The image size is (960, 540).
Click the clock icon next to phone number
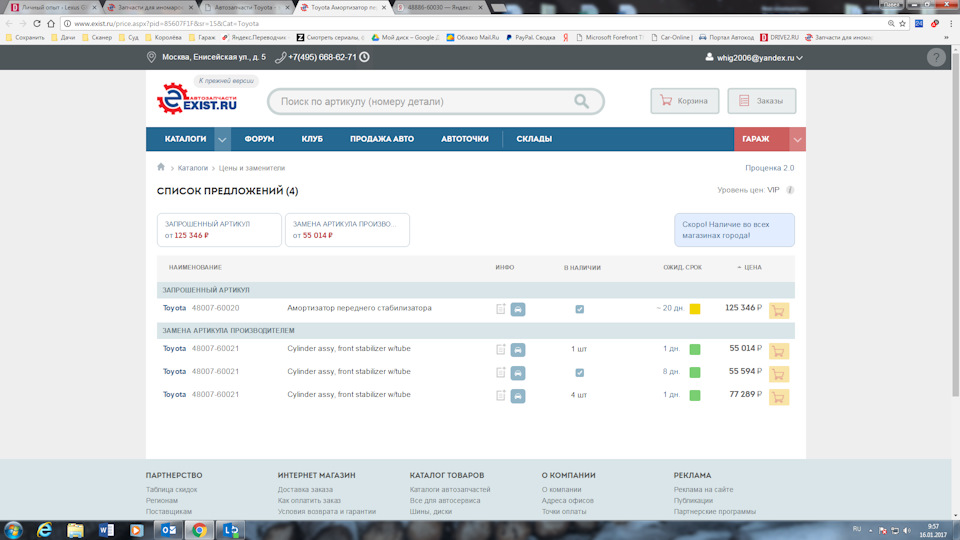pyautogui.click(x=364, y=57)
